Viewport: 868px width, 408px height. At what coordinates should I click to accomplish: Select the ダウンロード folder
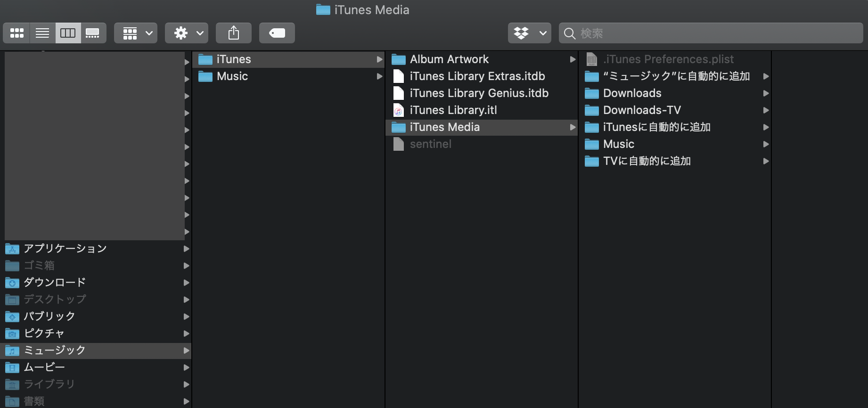96,283
